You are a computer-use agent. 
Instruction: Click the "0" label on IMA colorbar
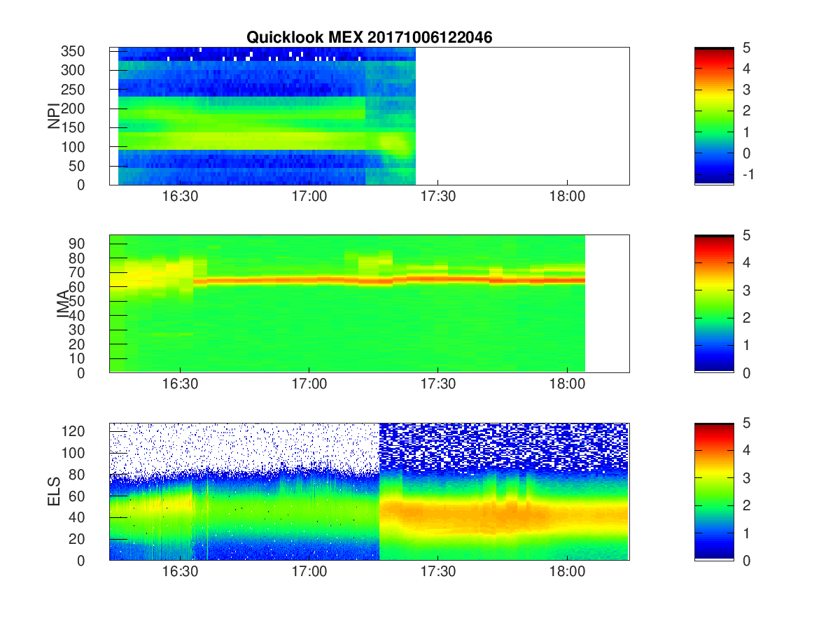coord(746,372)
